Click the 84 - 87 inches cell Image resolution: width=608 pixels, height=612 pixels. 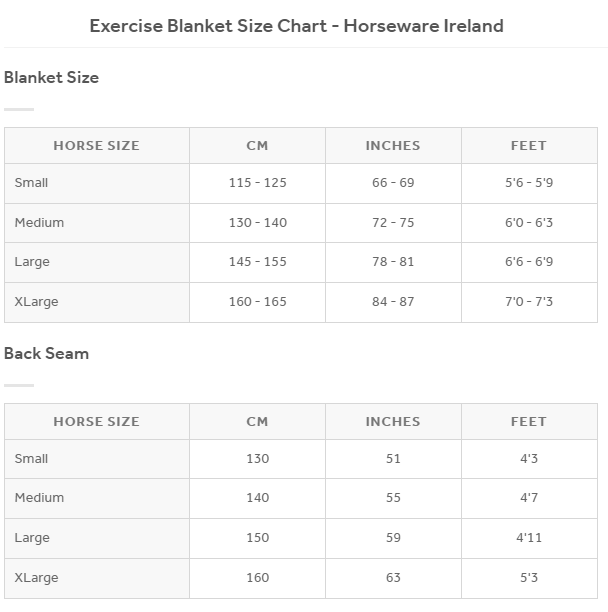click(x=393, y=301)
